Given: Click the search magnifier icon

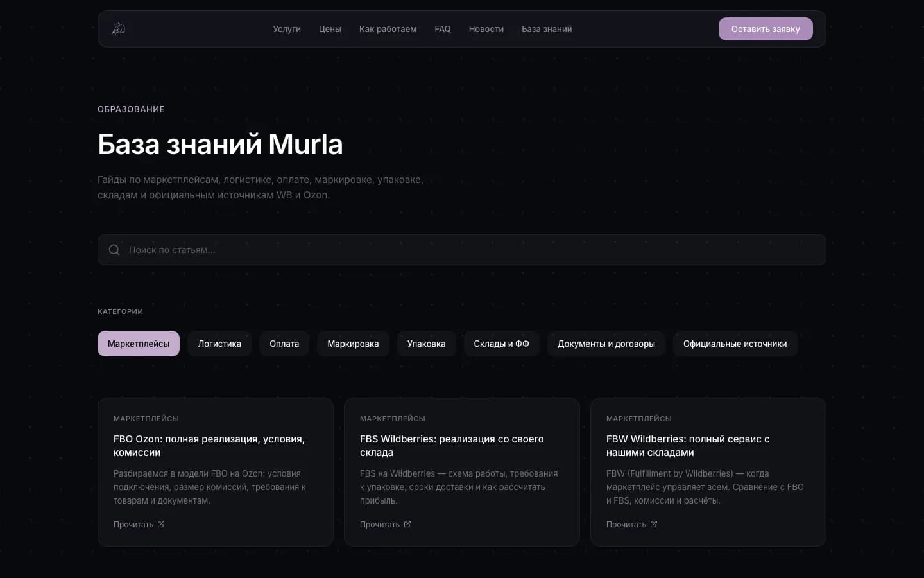Looking at the screenshot, I should point(114,250).
